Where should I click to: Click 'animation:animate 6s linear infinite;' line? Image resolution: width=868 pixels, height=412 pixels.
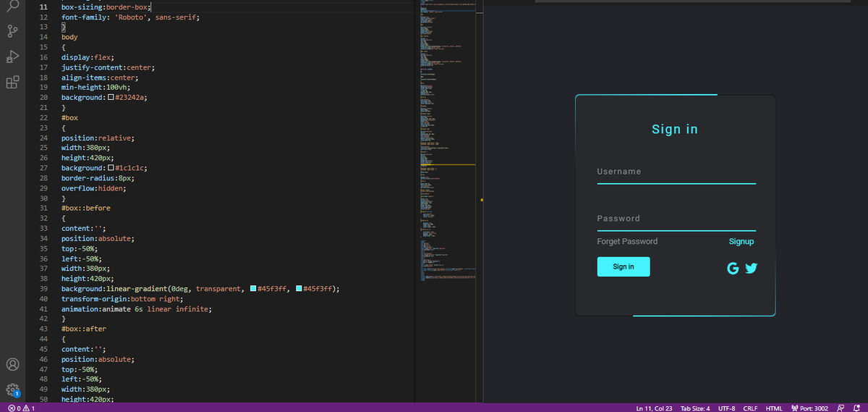(x=135, y=309)
